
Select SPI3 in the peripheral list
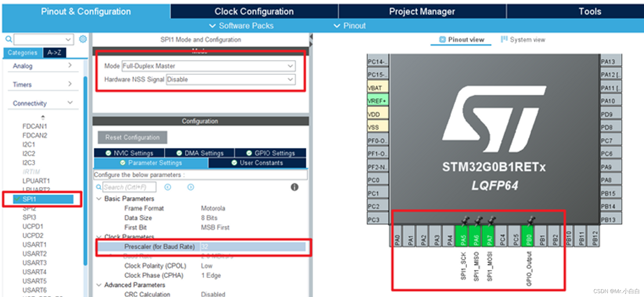[29, 217]
